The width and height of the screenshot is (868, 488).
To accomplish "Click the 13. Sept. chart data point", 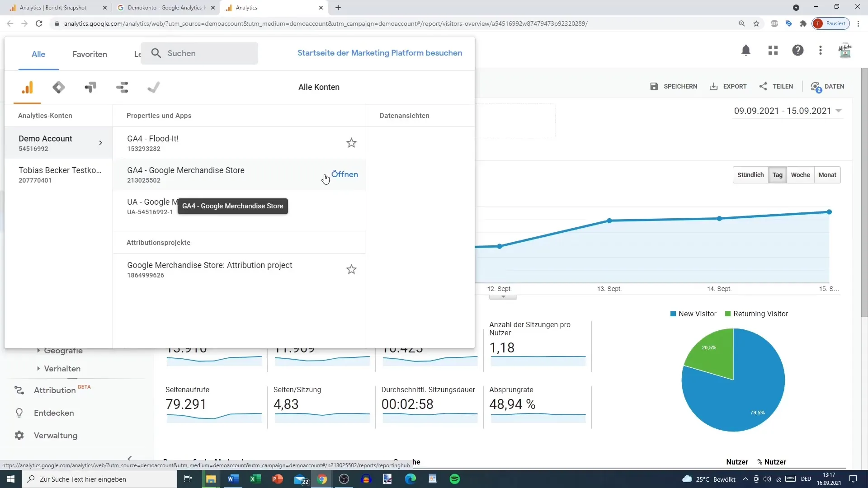I will click(609, 221).
